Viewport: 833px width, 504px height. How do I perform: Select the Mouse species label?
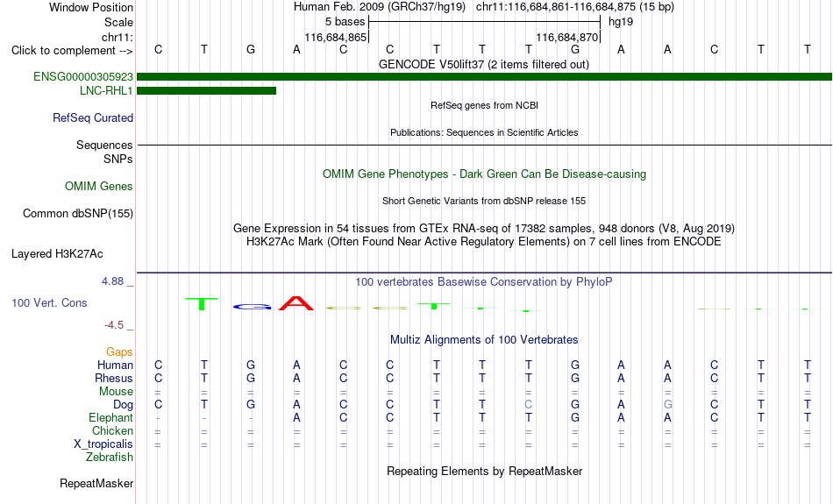click(x=116, y=392)
